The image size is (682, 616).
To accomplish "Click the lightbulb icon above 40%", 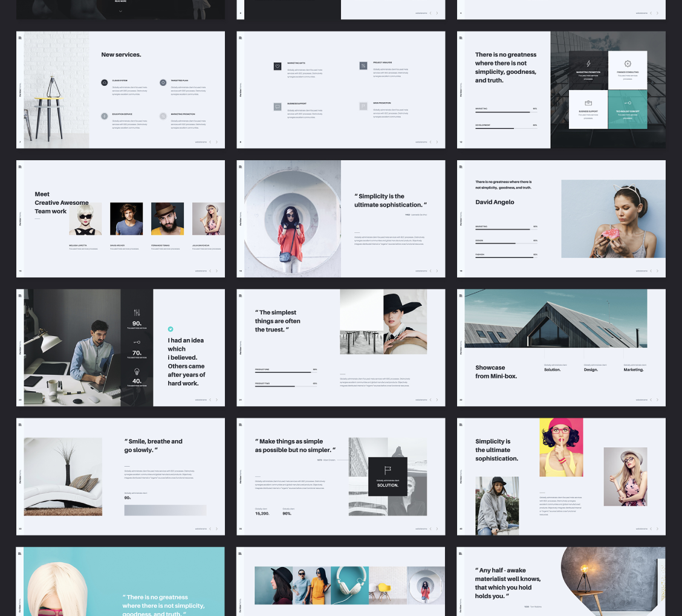I will 137,372.
